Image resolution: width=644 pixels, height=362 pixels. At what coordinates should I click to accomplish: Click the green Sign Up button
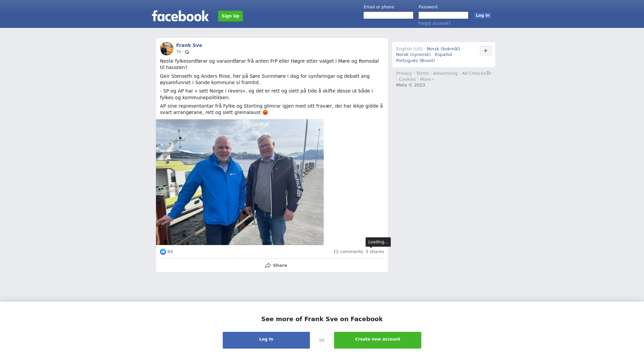(230, 16)
